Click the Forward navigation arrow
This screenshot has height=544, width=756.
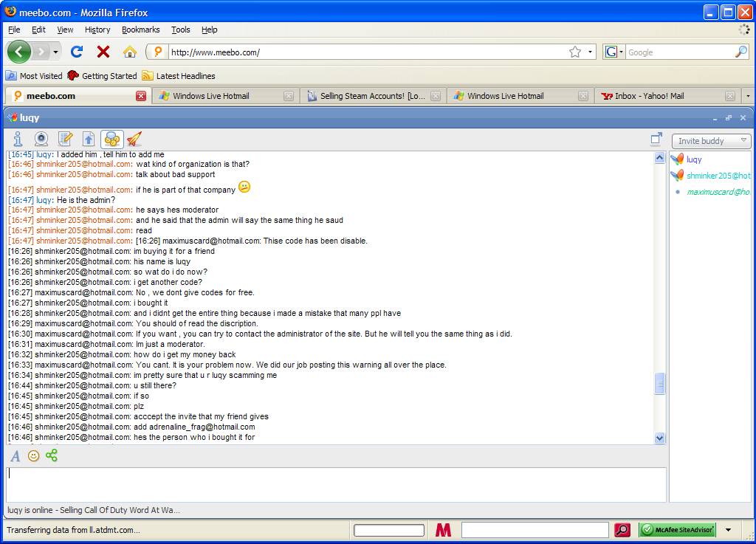pos(41,52)
